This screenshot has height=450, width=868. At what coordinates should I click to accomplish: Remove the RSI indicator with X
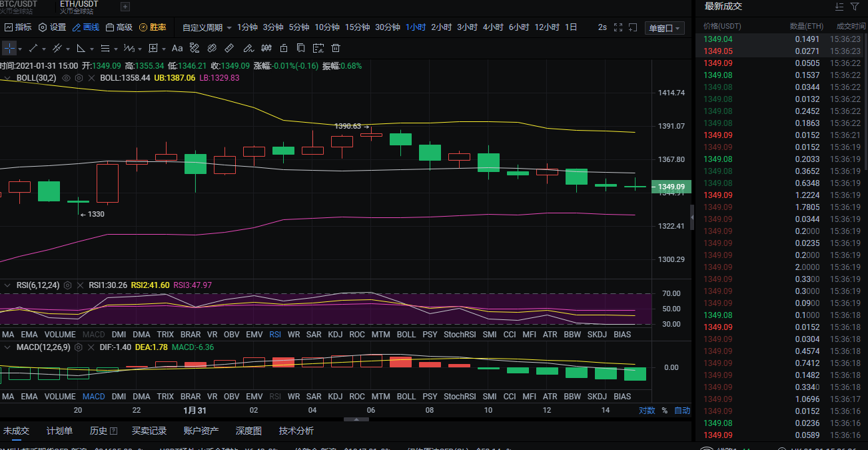80,285
